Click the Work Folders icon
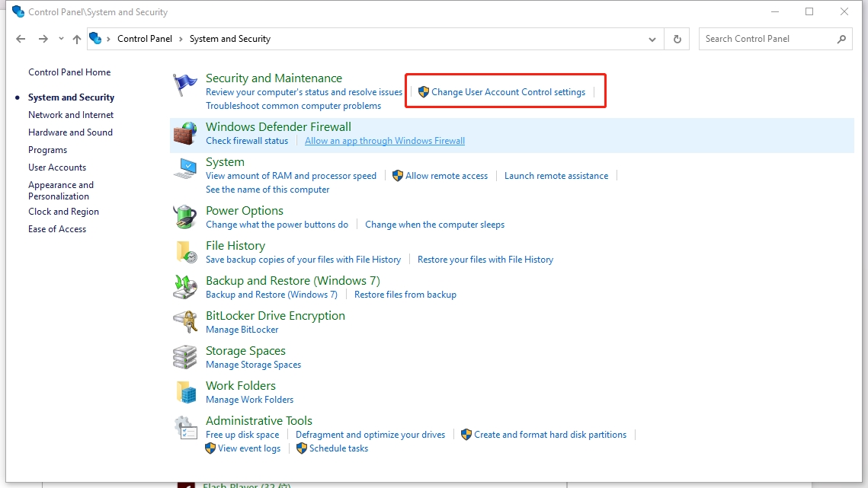 pos(185,392)
